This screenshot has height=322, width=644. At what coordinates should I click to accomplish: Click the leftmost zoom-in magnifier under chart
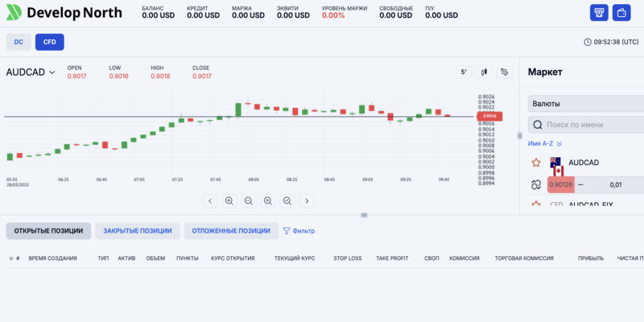(x=229, y=201)
